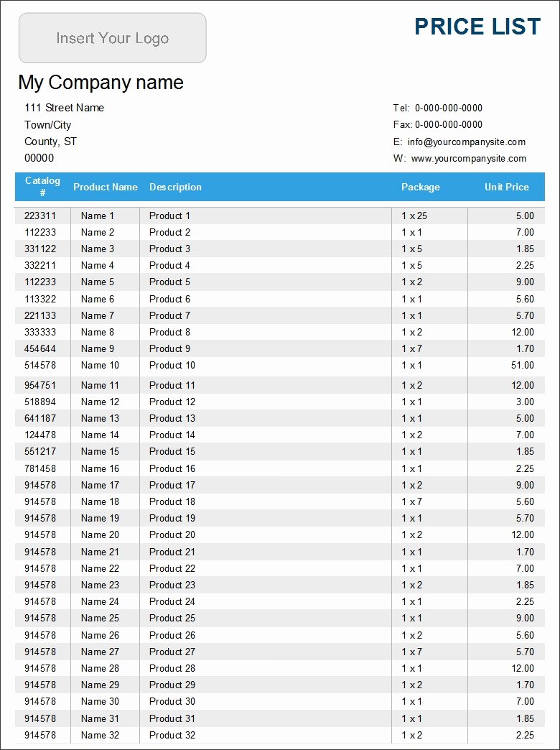Screen dimensions: 560x750
Task: Click catalog number 331122
Action: [x=40, y=249]
